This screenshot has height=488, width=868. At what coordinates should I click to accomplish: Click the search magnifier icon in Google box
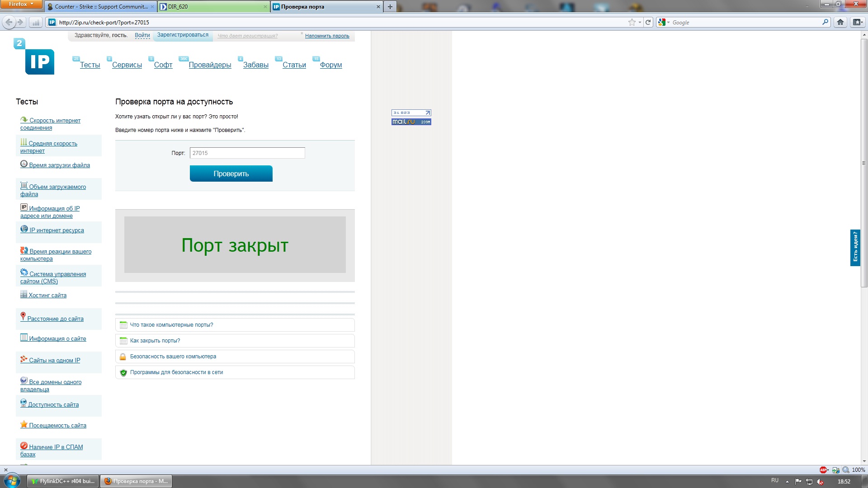pyautogui.click(x=825, y=22)
